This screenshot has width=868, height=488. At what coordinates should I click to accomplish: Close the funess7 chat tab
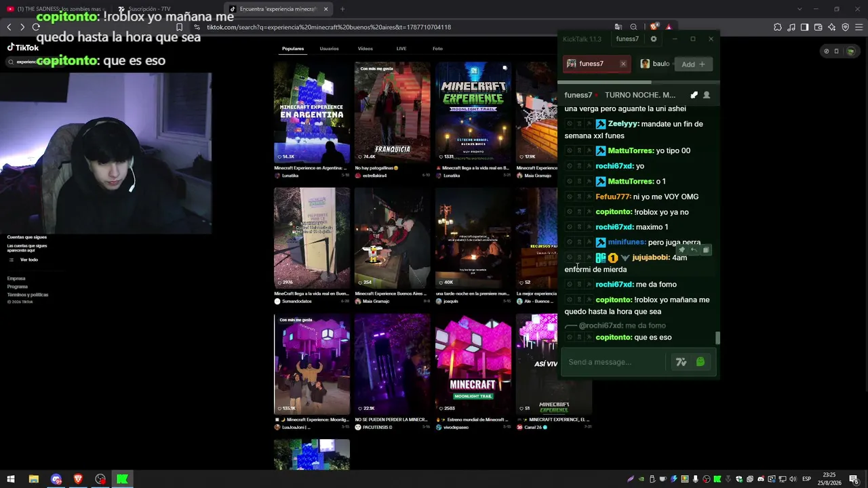pos(623,64)
